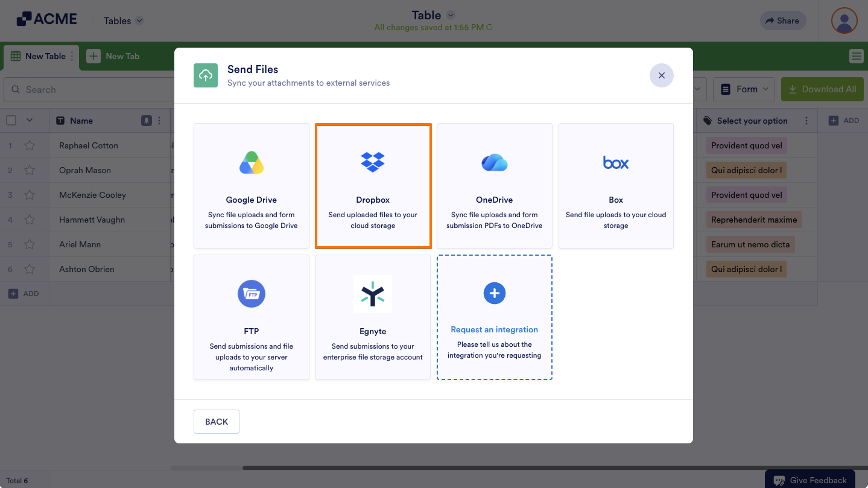Click the Share button
This screenshot has width=868, height=488.
point(783,21)
